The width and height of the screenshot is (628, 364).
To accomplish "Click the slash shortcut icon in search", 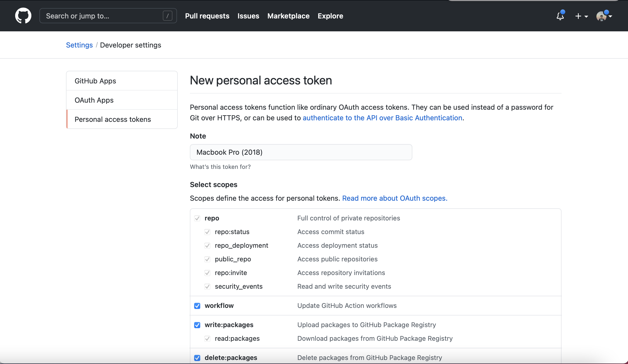I will click(x=167, y=16).
